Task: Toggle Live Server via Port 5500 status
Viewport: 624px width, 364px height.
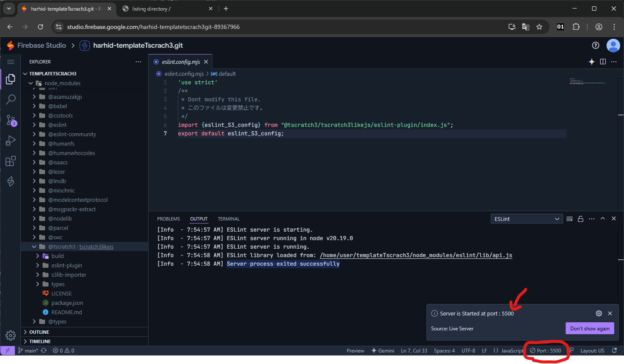Action: [x=545, y=351]
